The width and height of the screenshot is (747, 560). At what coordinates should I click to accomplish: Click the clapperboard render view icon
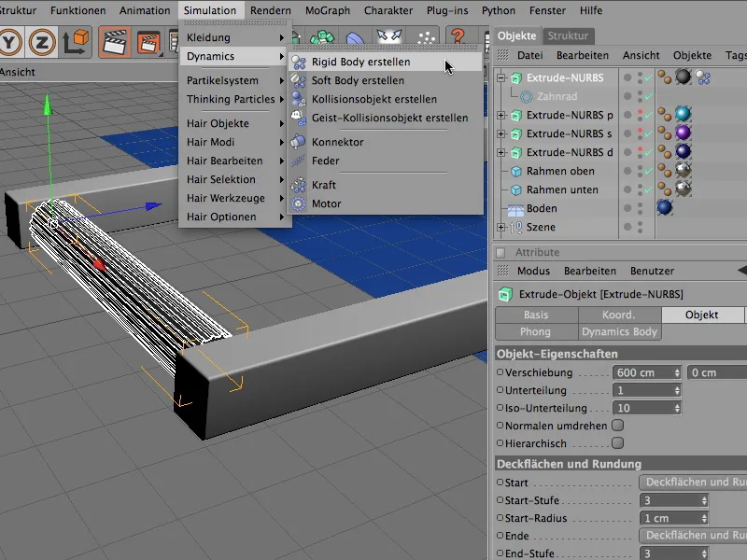115,41
